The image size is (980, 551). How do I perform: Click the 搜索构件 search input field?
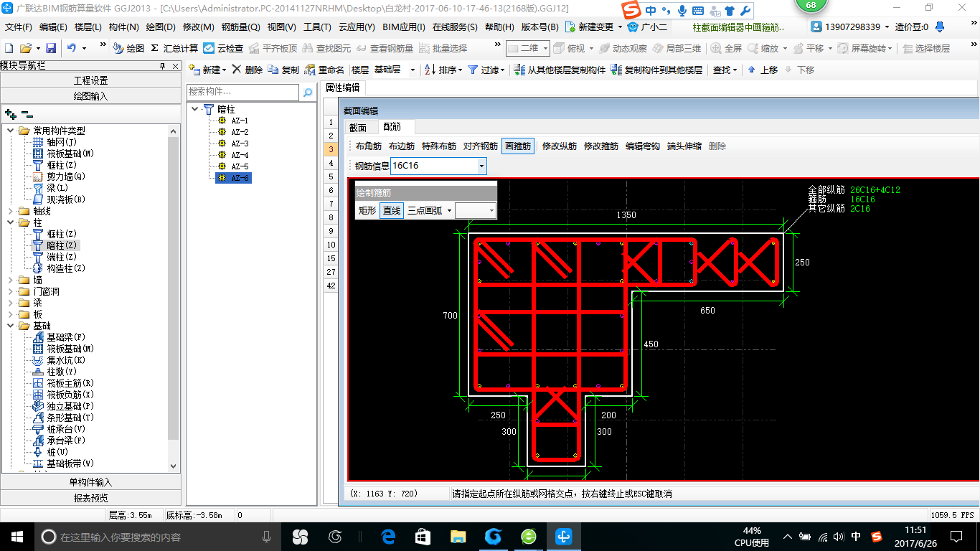point(242,92)
